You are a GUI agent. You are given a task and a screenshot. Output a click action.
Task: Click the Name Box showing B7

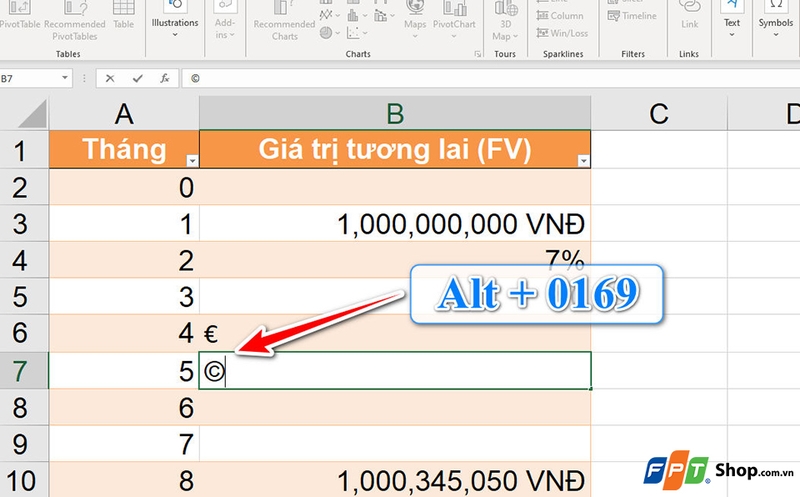pyautogui.click(x=30, y=78)
